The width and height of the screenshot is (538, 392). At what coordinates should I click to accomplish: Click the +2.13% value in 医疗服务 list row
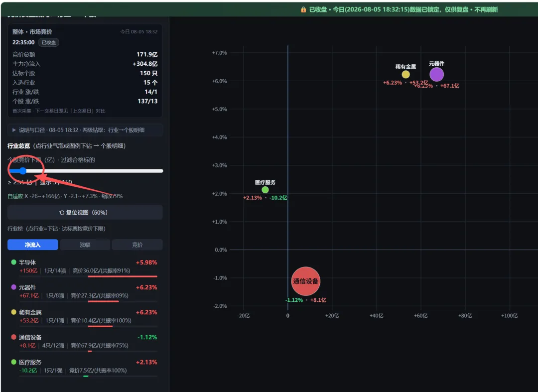tap(146, 362)
